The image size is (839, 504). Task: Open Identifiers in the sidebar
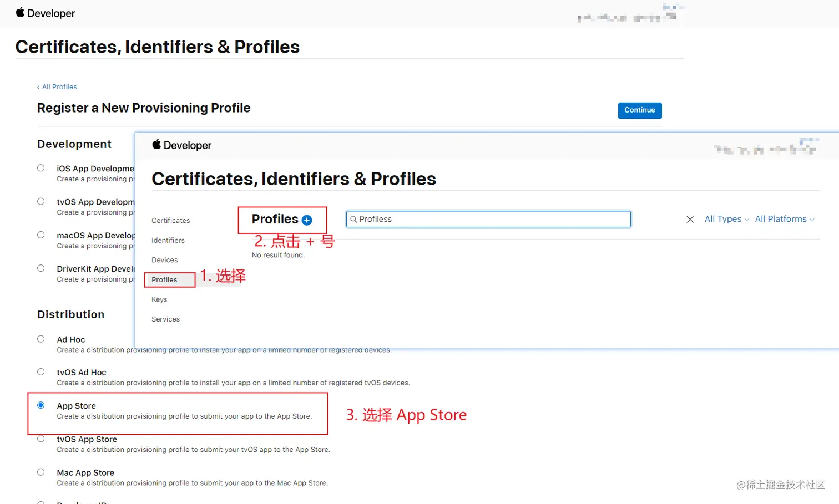pos(168,241)
